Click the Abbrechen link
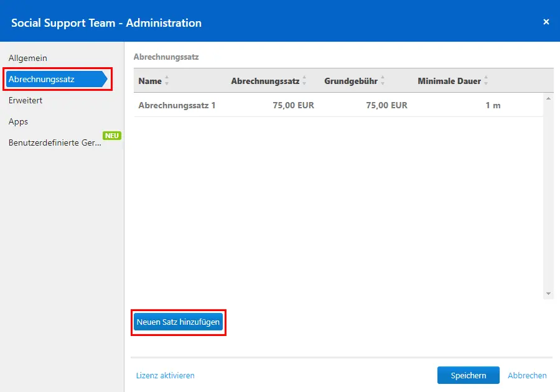Viewport: 560px width, 392px height. click(527, 376)
